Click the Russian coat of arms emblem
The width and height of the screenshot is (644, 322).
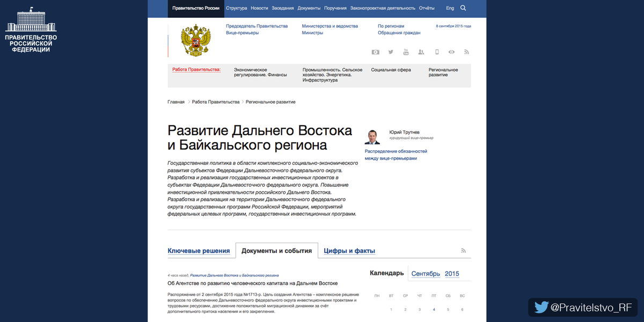(x=195, y=40)
